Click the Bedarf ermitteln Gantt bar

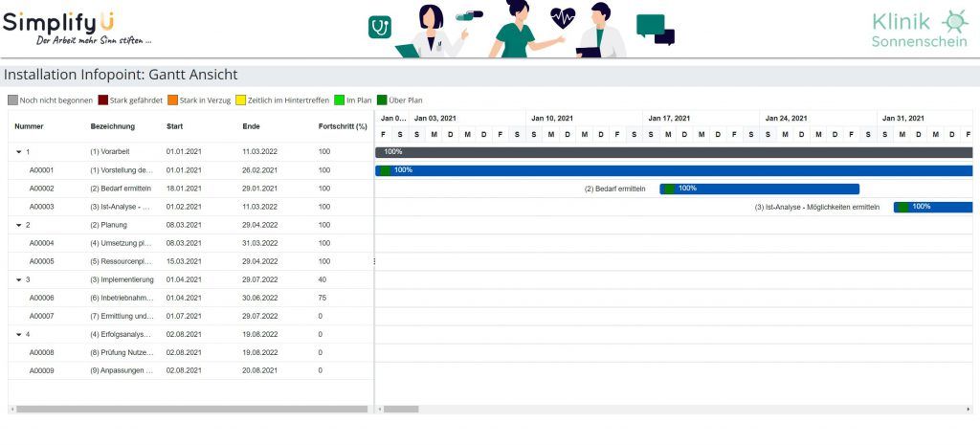759,189
